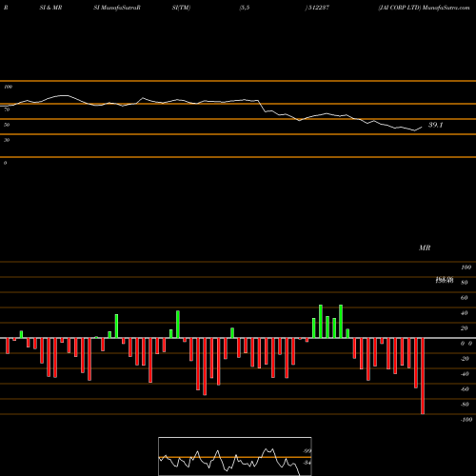The image size is (476, 476).
Task: Select the stock code 512237 in header
Action: (318, 8)
